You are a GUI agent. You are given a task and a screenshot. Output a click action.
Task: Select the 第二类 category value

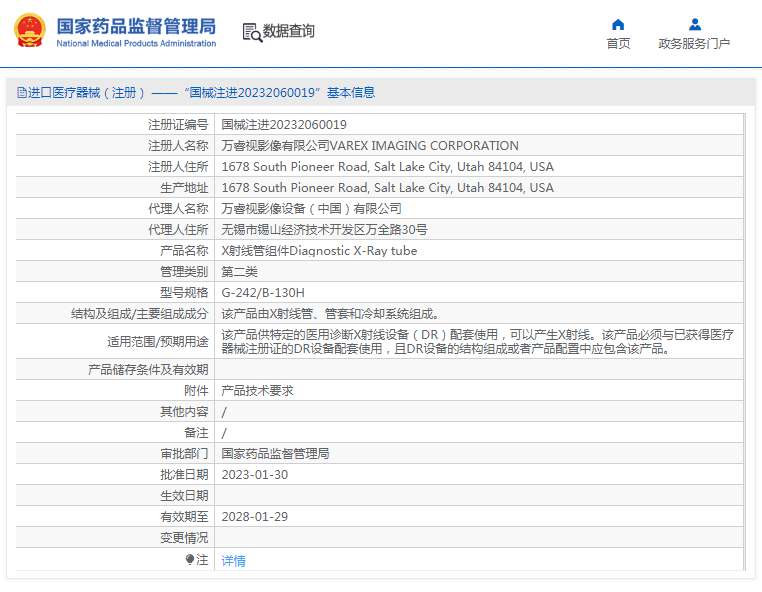240,272
